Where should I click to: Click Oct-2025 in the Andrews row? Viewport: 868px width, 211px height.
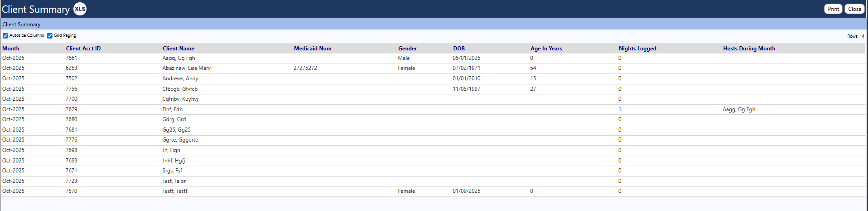coord(13,79)
